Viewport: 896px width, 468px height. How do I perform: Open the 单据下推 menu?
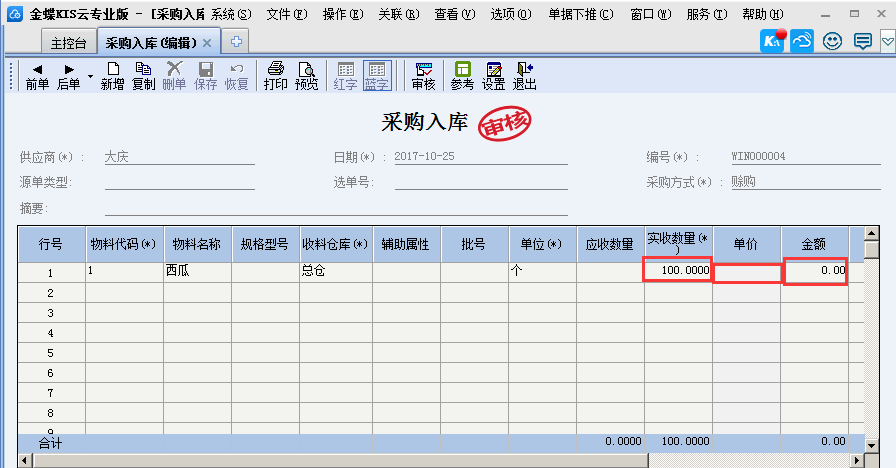click(x=582, y=15)
